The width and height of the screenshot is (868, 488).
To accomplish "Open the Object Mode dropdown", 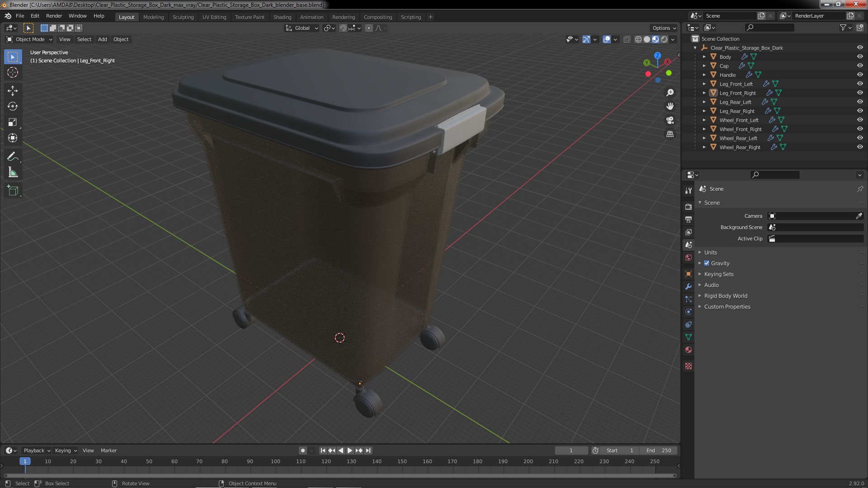I will point(29,39).
